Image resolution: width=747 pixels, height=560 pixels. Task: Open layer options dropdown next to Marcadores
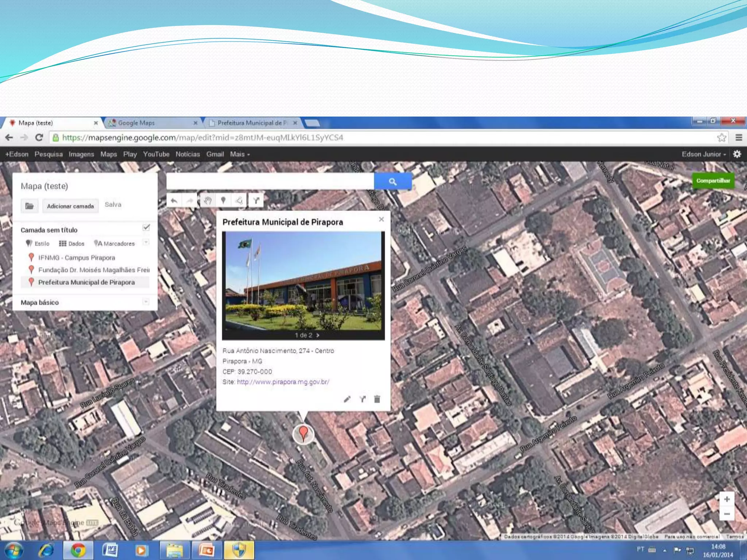click(146, 242)
